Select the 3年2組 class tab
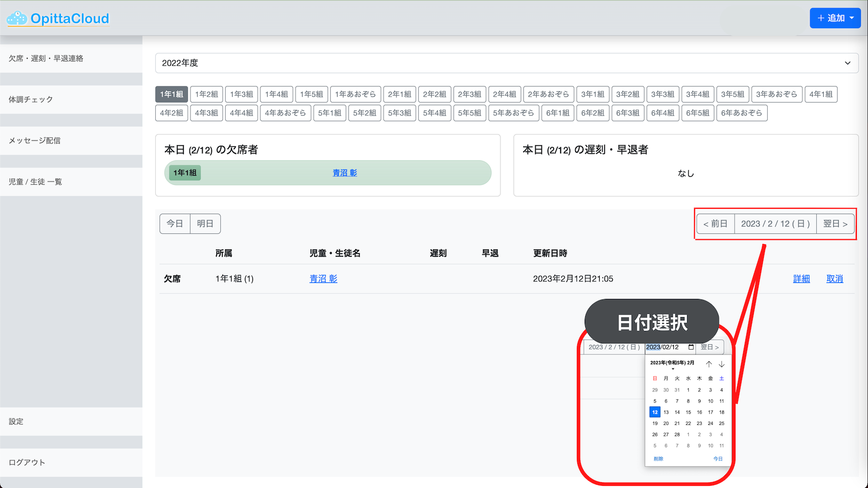Viewport: 868px width, 488px height. [628, 94]
